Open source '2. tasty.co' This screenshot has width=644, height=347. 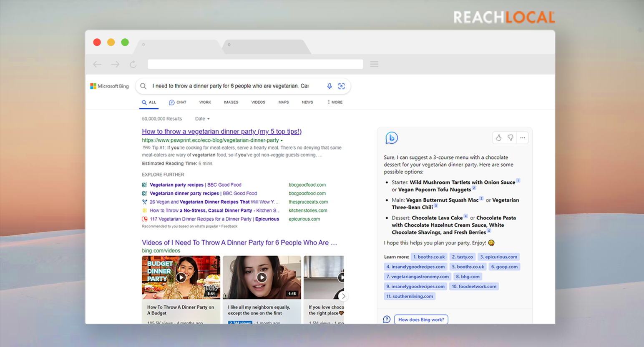click(463, 257)
